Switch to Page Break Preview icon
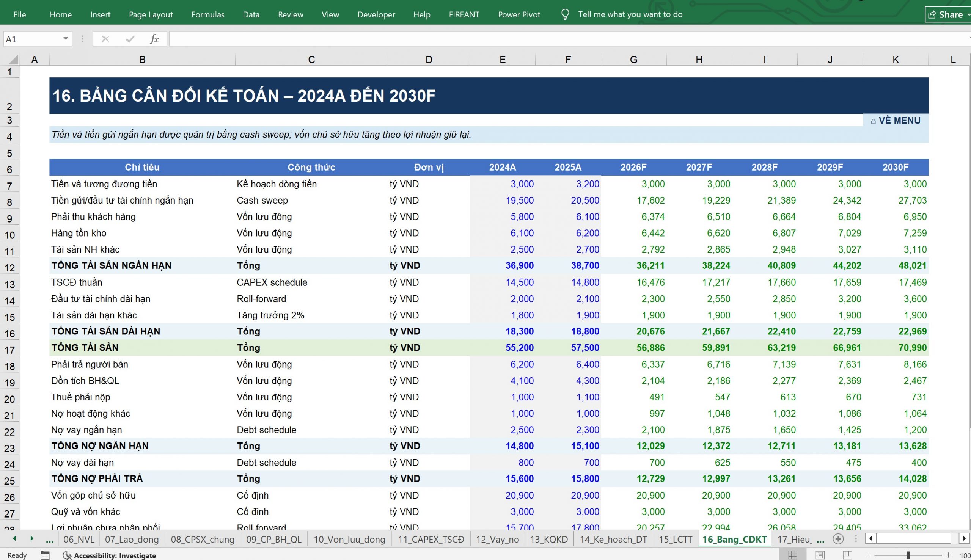The image size is (971, 560). 847,555
